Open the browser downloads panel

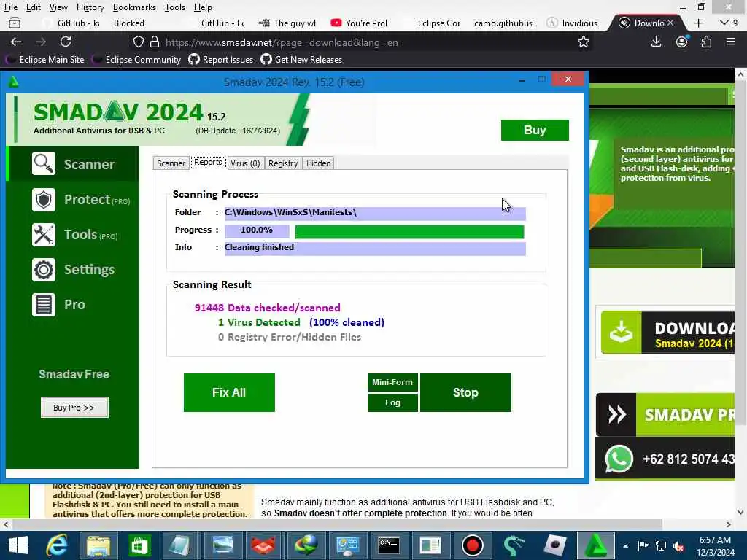656,42
